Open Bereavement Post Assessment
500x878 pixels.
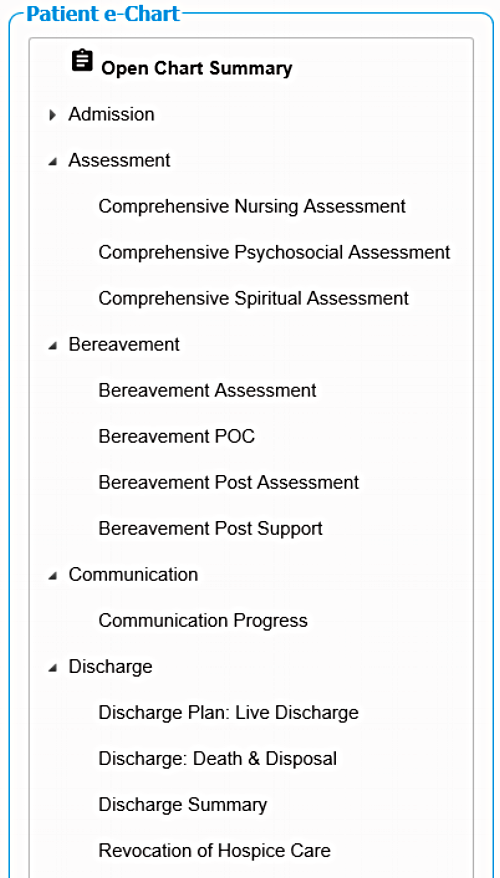coord(228,482)
